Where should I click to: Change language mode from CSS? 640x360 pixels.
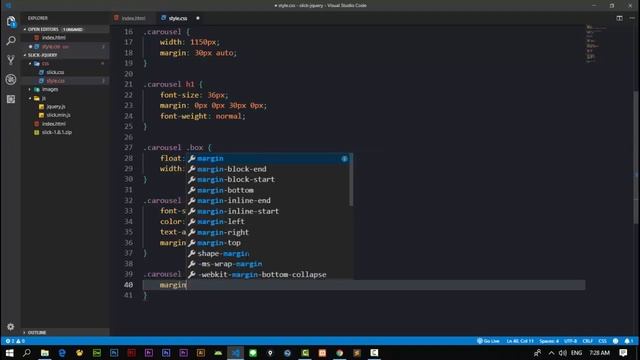602,341
